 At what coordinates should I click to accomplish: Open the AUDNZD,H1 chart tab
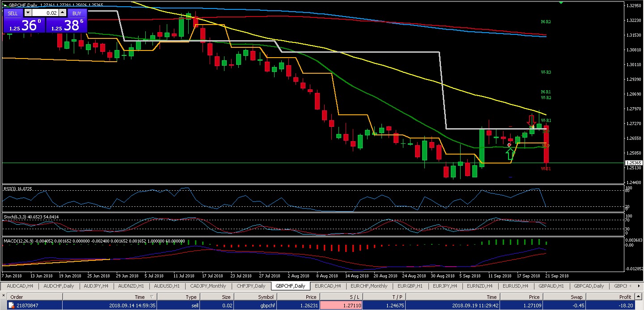131,286
